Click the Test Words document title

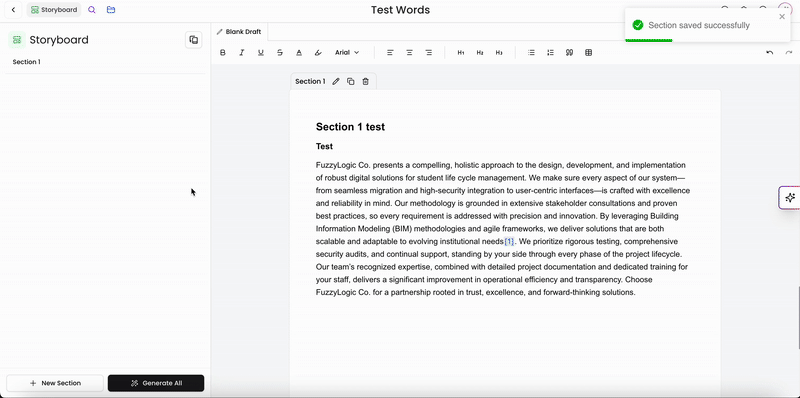point(401,10)
